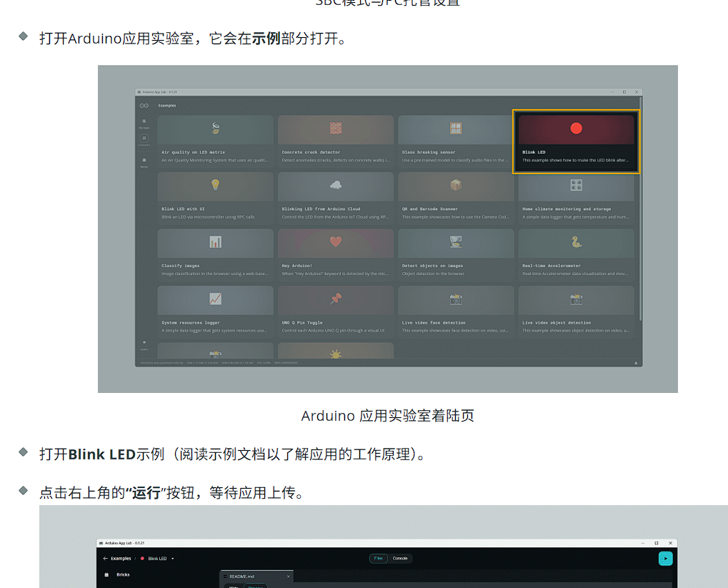Click the brick wall icon of Concrete crack detector
Viewport: 728px width, 588px height.
click(336, 128)
